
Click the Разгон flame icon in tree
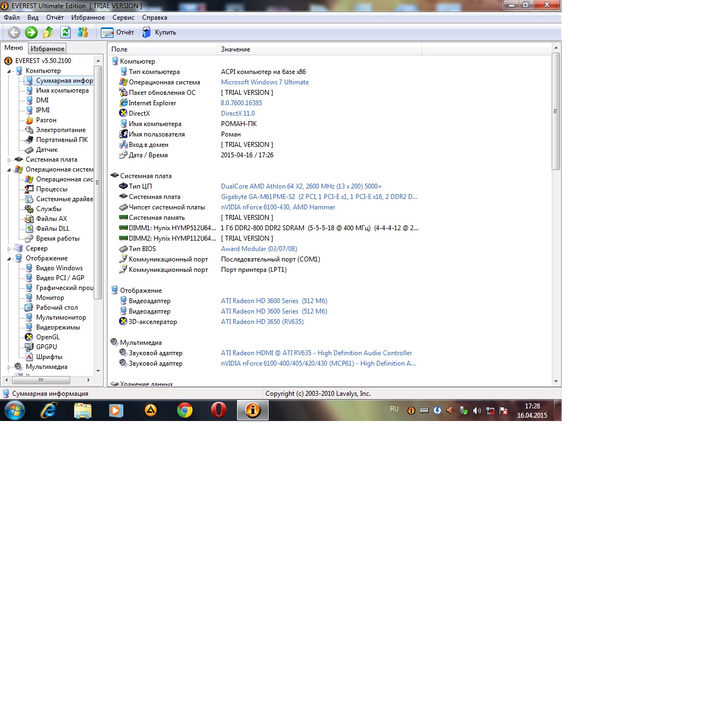click(30, 120)
